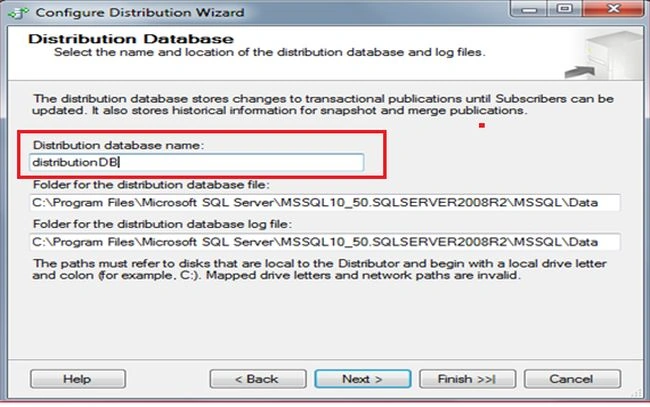Screen dimensions: 650x407
Task: Click 'Folder for the distribution database log file:' label
Action: pyautogui.click(x=162, y=224)
